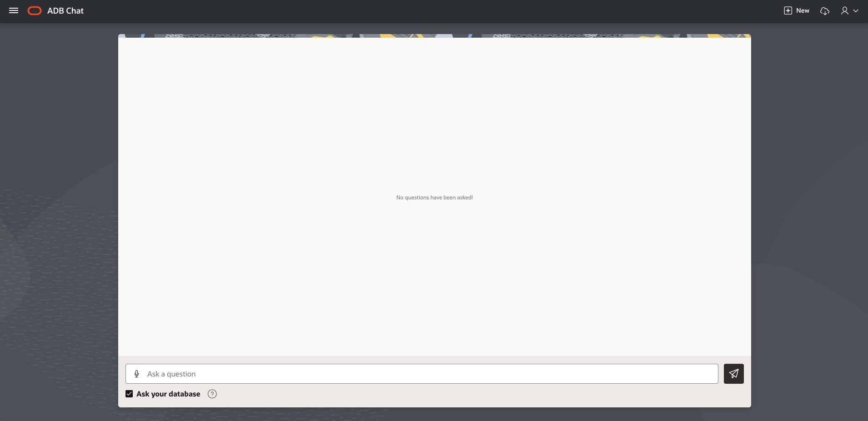868x421 pixels.
Task: Toggle the Ask your database checkbox
Action: point(129,394)
